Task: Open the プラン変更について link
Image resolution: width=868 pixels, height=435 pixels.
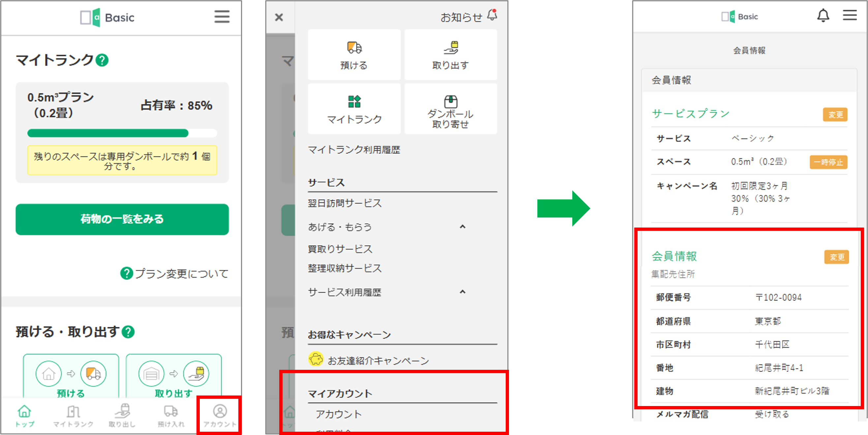Action: pos(174,273)
